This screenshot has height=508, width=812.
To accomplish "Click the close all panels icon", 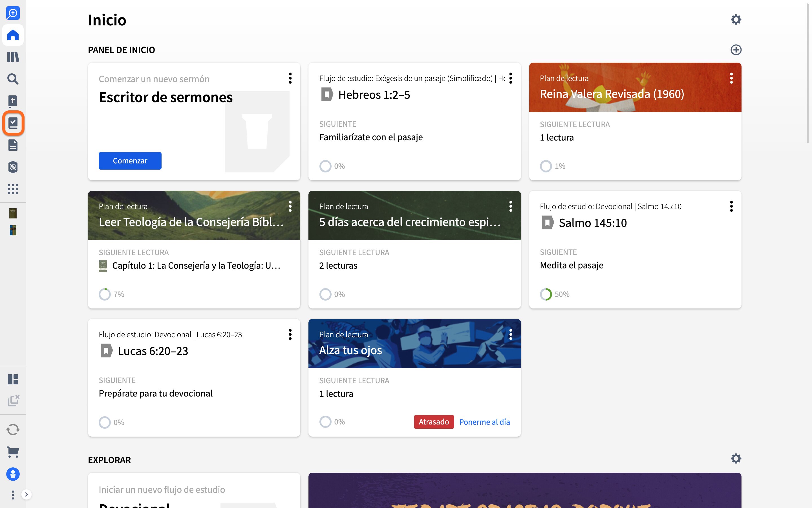I will coord(14,400).
